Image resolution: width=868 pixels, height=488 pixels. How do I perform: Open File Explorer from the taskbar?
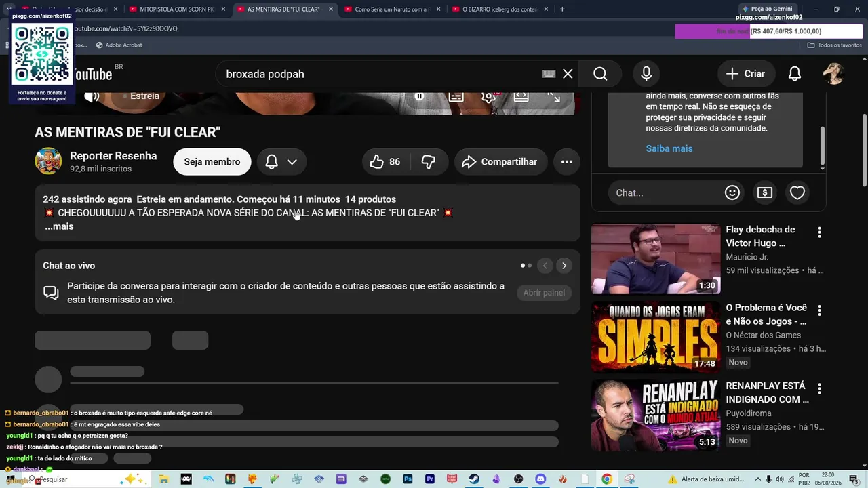(x=163, y=479)
